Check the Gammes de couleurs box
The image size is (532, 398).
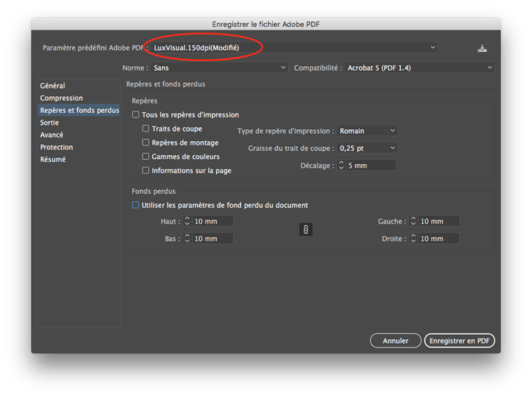145,156
